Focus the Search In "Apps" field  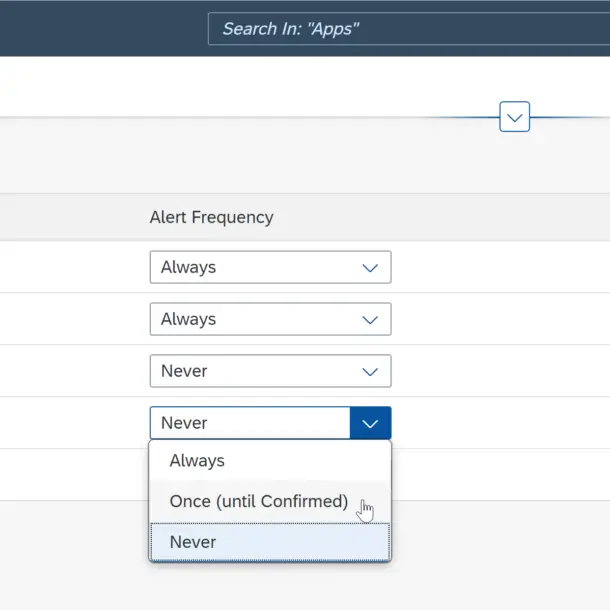408,29
